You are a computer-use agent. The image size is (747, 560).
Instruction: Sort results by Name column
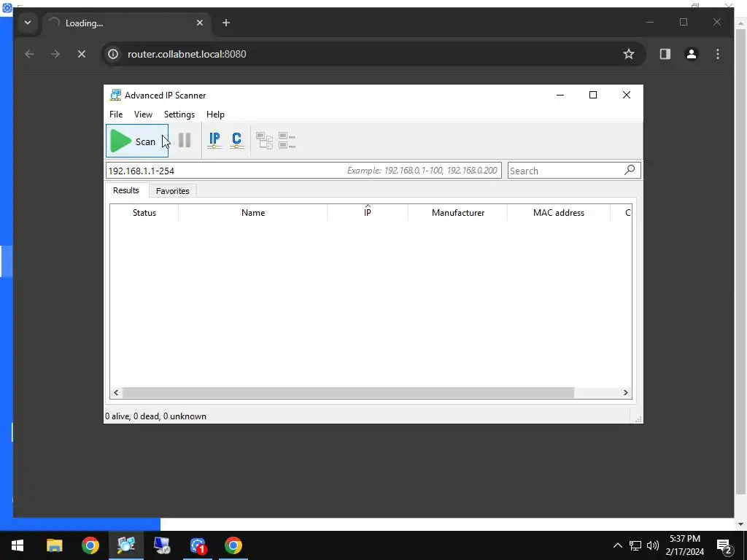[253, 213]
